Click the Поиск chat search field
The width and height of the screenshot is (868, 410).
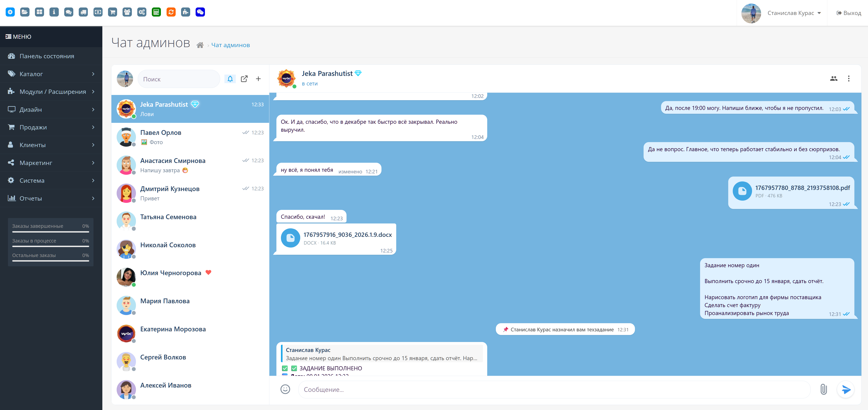[179, 79]
